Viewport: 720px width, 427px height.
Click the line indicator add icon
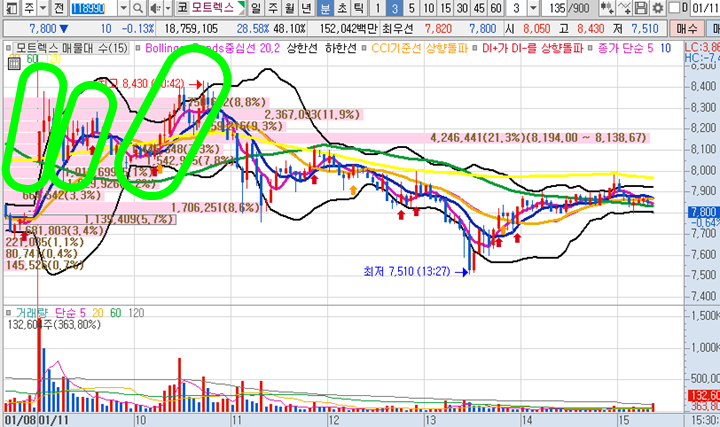coord(624,8)
